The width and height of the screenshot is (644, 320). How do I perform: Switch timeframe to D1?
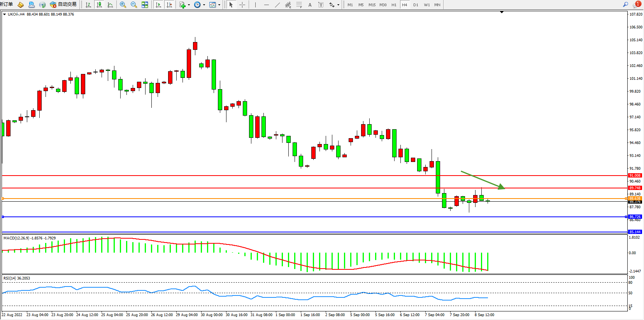pos(416,5)
